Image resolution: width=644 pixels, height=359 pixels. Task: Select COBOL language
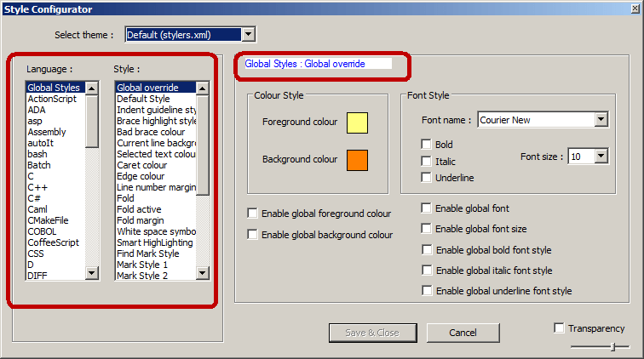pyautogui.click(x=55, y=231)
